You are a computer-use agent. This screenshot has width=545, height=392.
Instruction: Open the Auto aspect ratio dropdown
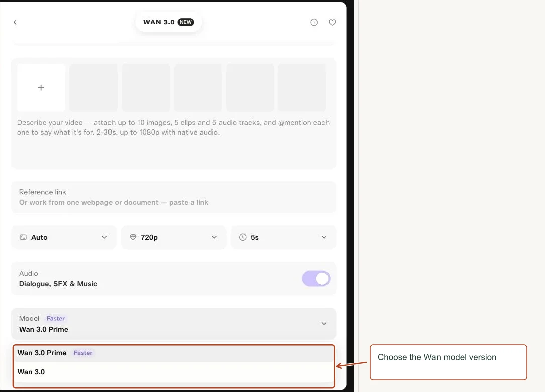point(64,237)
